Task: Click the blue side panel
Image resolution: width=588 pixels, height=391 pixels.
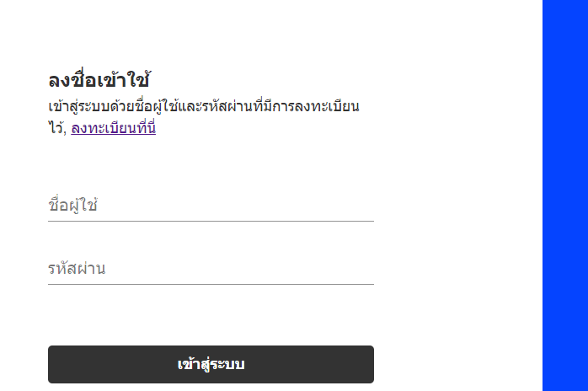Action: click(x=564, y=195)
